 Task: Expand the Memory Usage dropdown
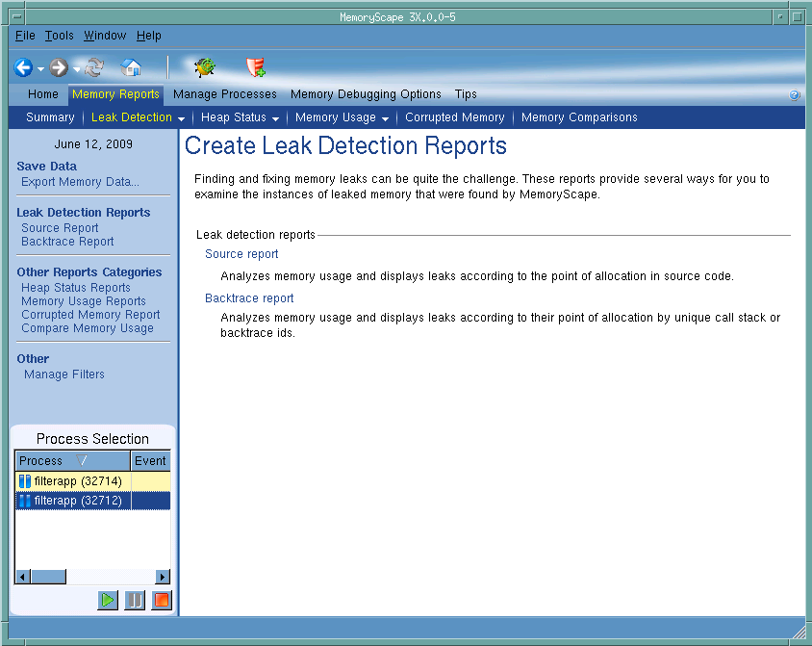pyautogui.click(x=385, y=118)
